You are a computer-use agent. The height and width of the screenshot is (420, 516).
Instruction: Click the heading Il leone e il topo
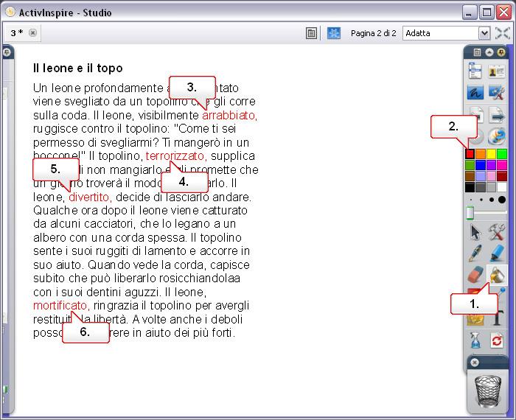click(77, 68)
